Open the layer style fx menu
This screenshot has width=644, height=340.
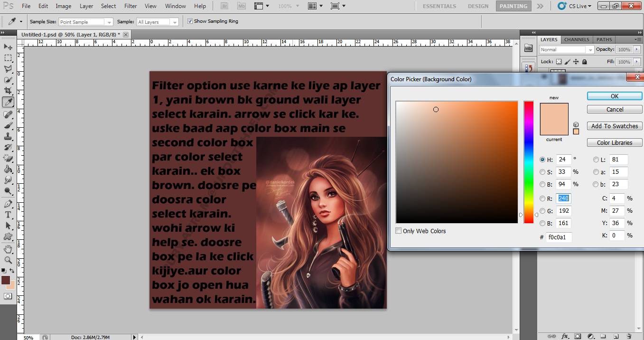pos(565,336)
